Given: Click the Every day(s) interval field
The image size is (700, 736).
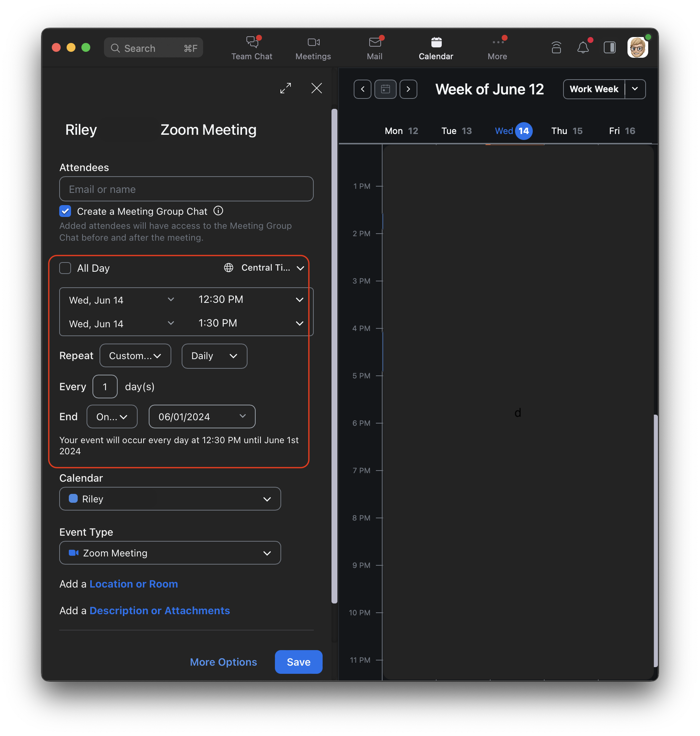Looking at the screenshot, I should tap(105, 387).
